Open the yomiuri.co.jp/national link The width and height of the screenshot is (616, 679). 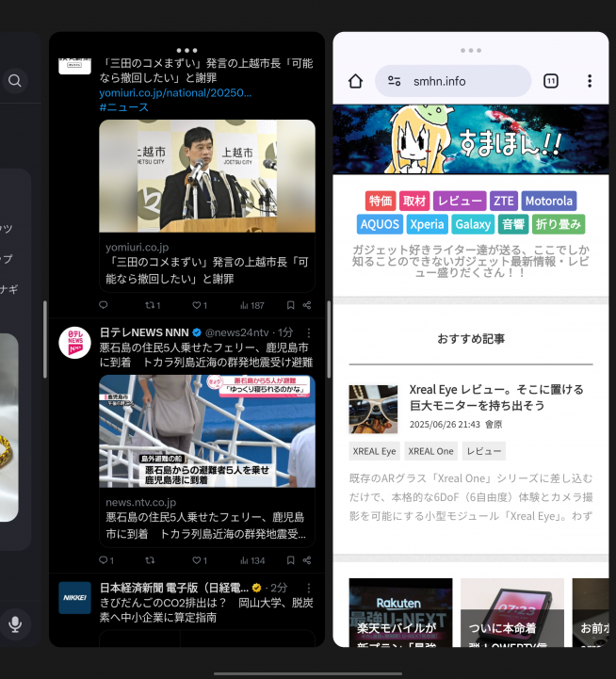[x=175, y=92]
